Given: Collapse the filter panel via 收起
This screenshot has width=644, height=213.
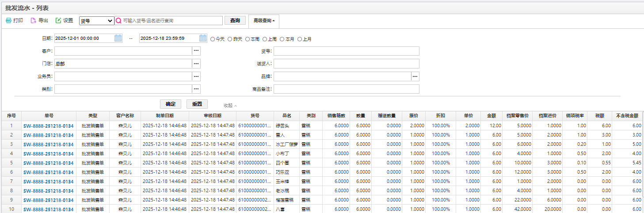Looking at the screenshot, I should pyautogui.click(x=230, y=106).
